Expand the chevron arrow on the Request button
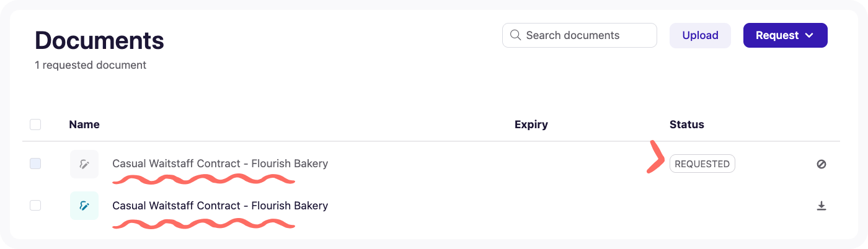The height and width of the screenshot is (249, 868). click(x=809, y=35)
